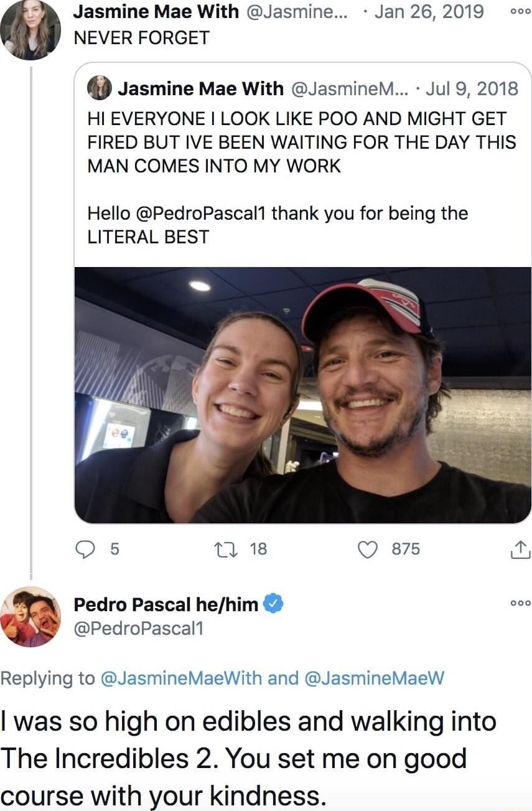Click the @PedroPascal1 mention in the tweet text

(206, 213)
